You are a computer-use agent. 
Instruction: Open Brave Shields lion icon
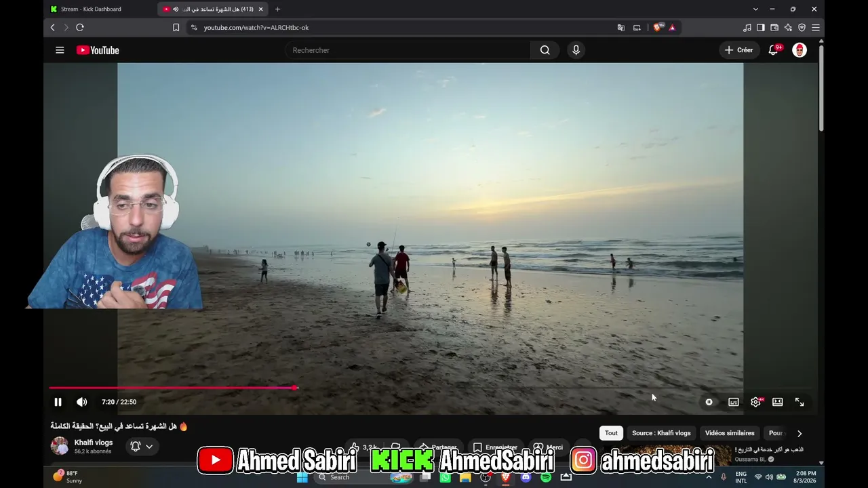(x=658, y=28)
